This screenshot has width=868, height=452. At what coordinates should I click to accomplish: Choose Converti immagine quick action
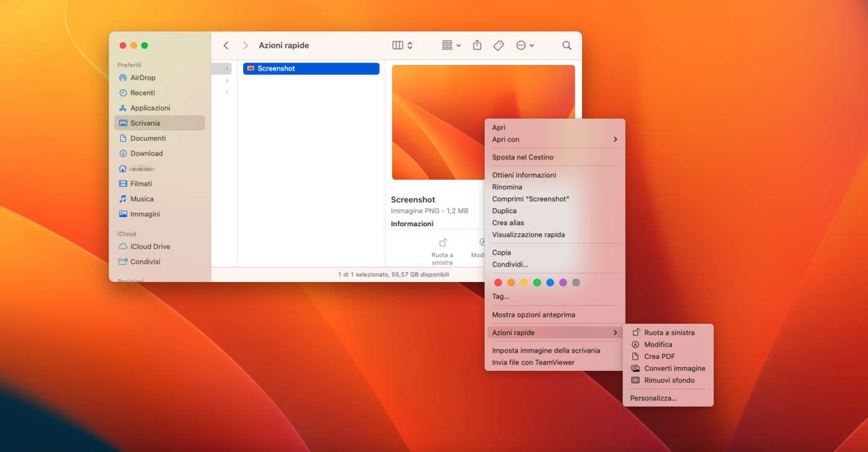click(x=674, y=368)
